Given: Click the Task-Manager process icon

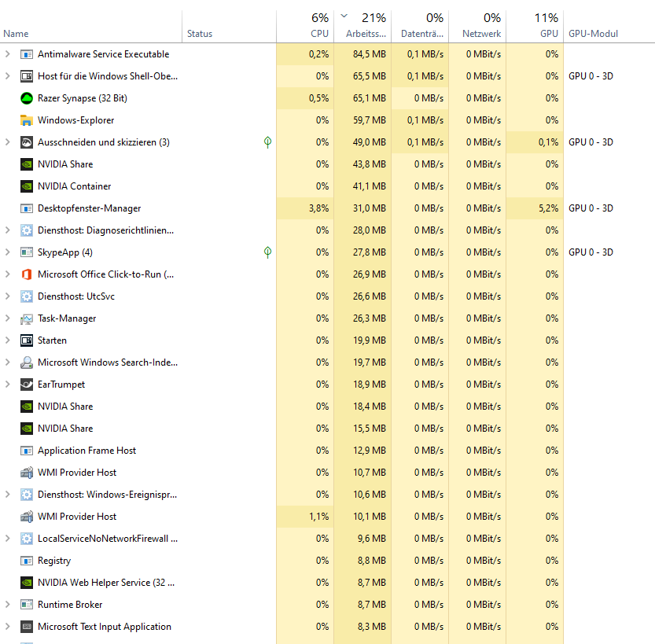Looking at the screenshot, I should [26, 318].
